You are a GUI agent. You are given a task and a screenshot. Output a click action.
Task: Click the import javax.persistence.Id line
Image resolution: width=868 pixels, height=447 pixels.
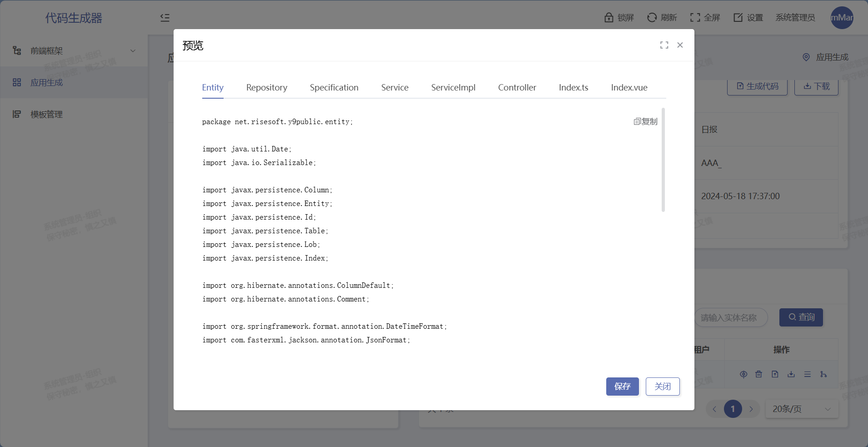point(259,217)
